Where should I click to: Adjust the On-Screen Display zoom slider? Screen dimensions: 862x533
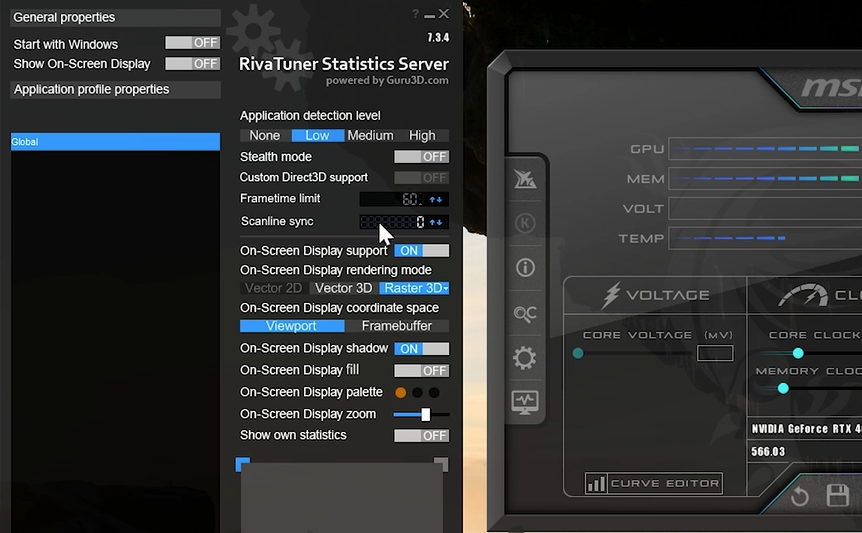click(426, 414)
